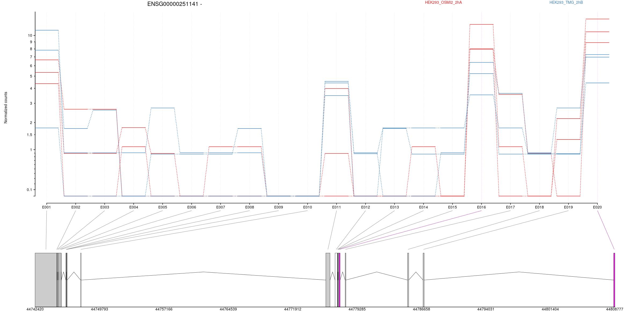The image size is (644, 322).
Task: Click genomic coordinate 44808777
Action: point(614,309)
